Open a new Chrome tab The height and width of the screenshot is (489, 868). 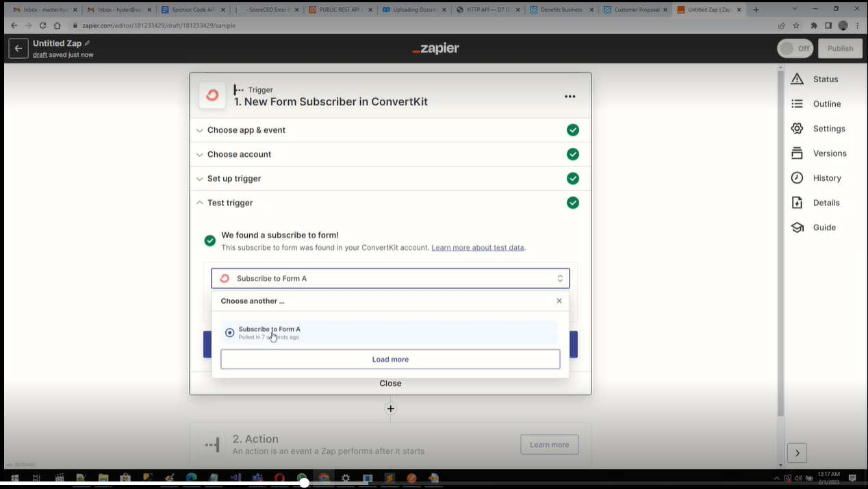point(756,10)
